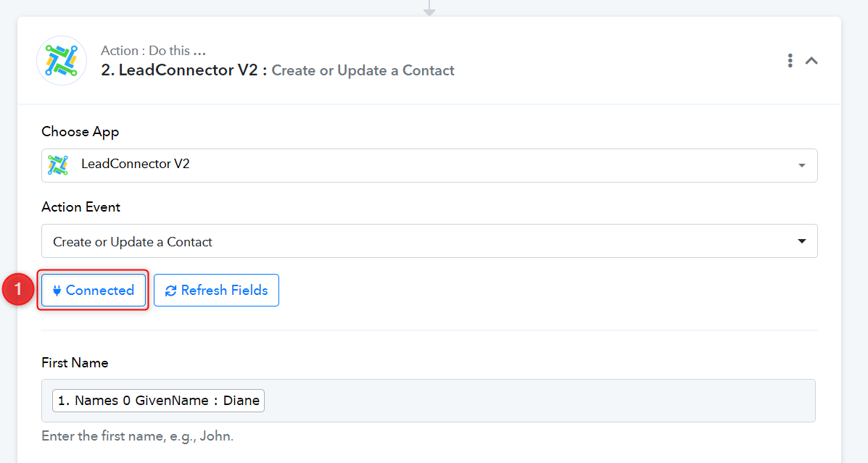Click the red number 1 step marker
The height and width of the screenshot is (463, 868).
tap(18, 289)
